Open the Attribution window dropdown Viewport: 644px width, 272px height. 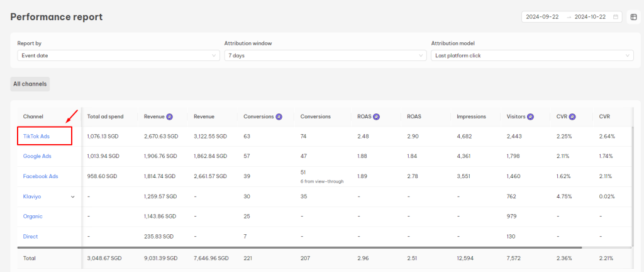point(325,55)
